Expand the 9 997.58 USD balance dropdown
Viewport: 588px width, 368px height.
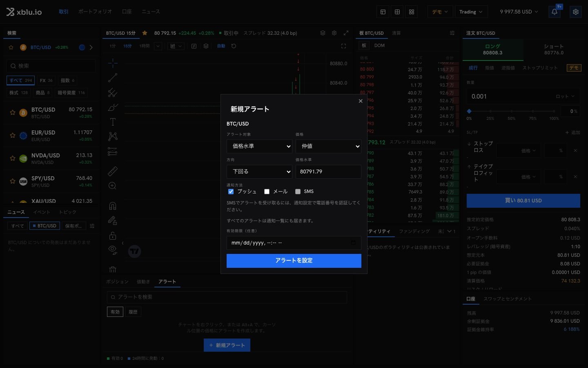point(519,12)
